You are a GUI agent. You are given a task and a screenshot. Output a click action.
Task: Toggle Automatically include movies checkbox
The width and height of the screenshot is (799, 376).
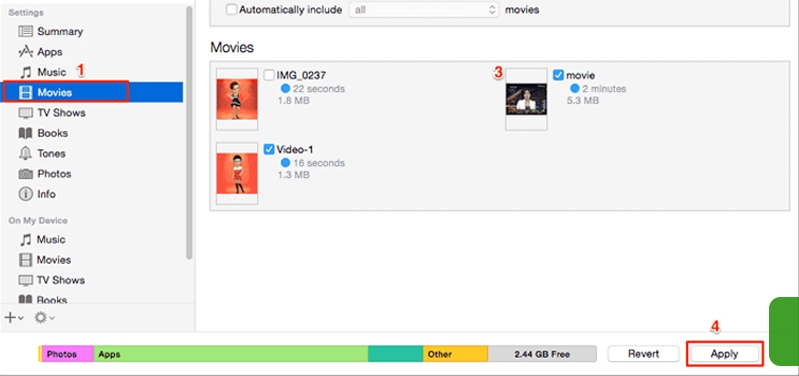231,10
